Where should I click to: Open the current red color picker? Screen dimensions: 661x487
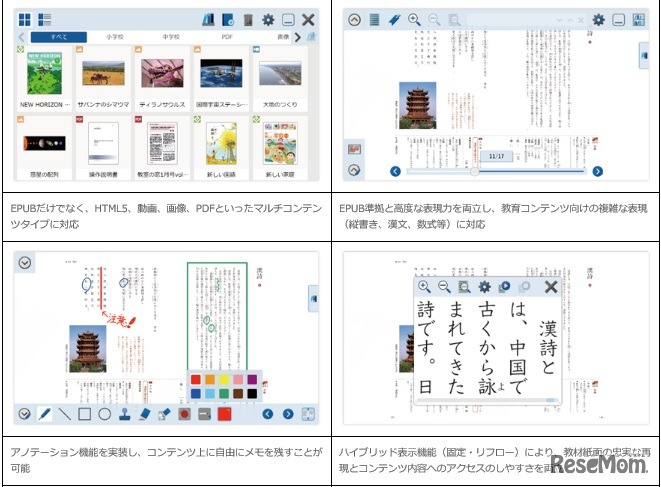[x=224, y=414]
